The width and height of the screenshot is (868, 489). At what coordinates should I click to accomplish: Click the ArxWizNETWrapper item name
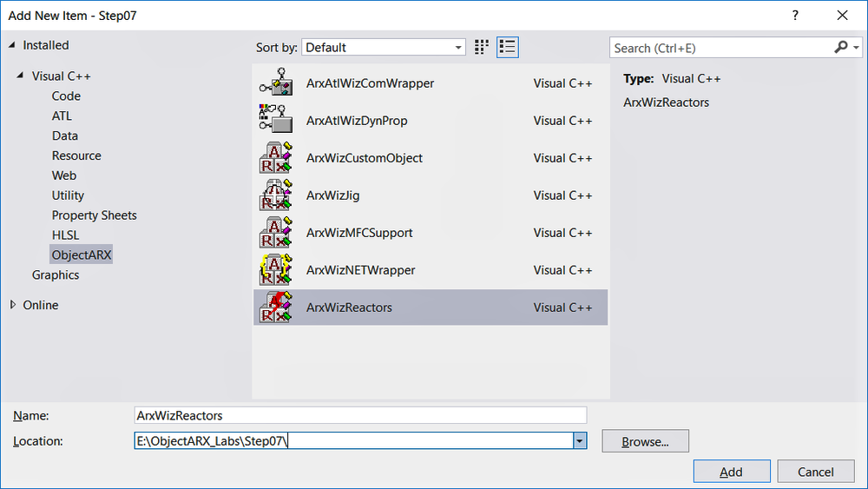(x=361, y=270)
